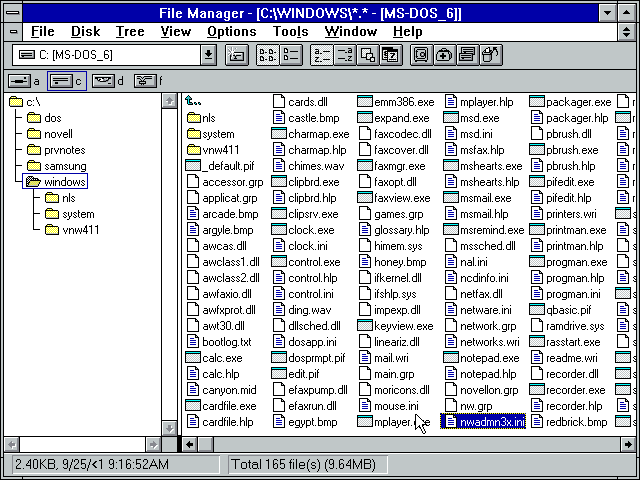
Task: Restore the document window using the double-arrow button
Action: click(627, 32)
